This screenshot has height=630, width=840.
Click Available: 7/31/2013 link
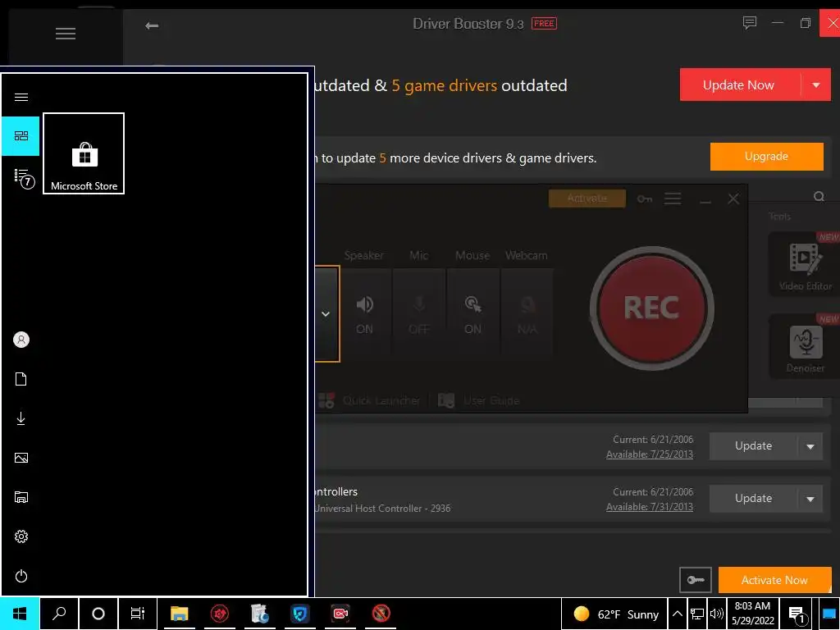(650, 507)
